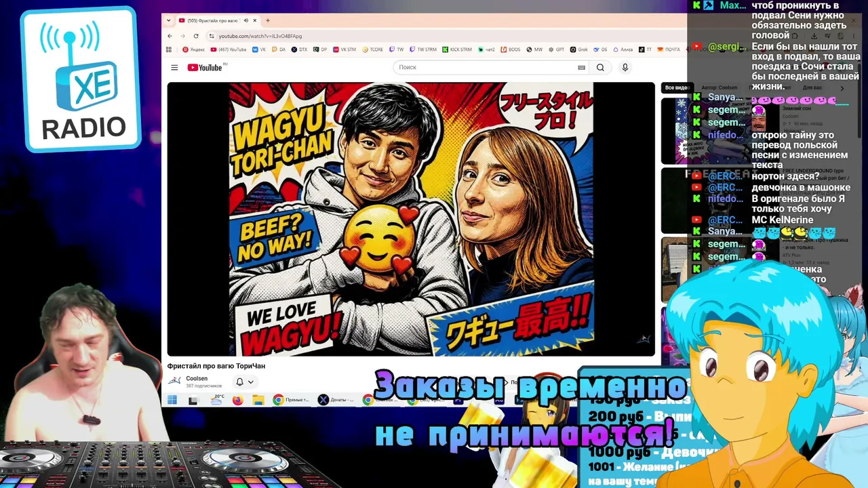This screenshot has height=488, width=868.
Task: Open the GPT bookmark
Action: pyautogui.click(x=556, y=49)
